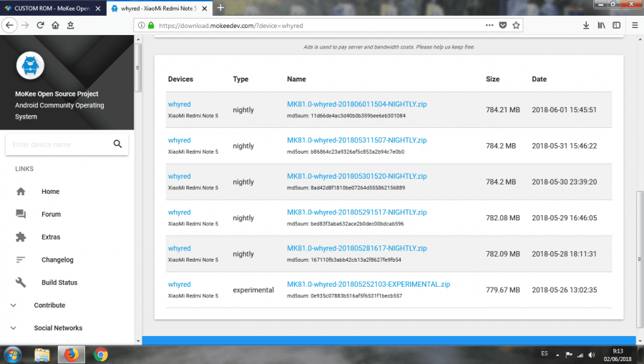644x364 pixels.
Task: Click whyred device link in 2018-06-01 row
Action: (179, 104)
